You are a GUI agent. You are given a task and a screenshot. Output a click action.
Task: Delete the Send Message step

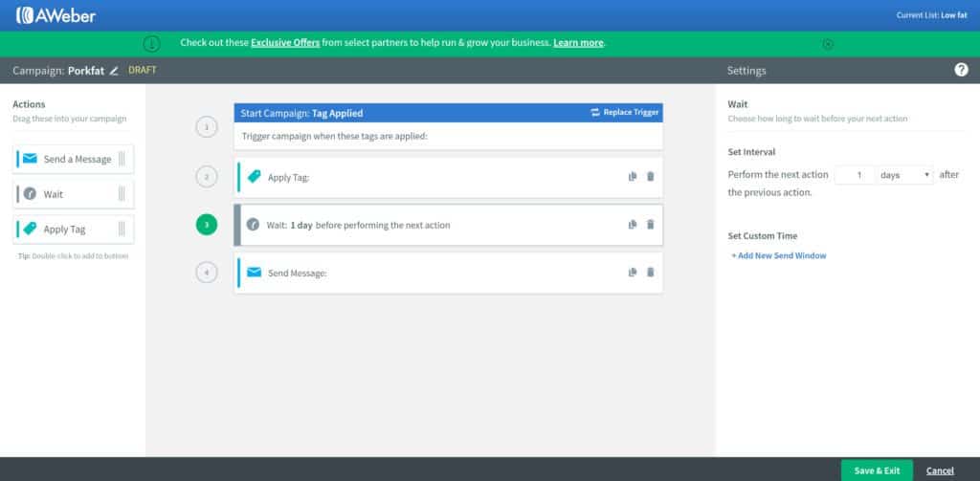pyautogui.click(x=651, y=273)
